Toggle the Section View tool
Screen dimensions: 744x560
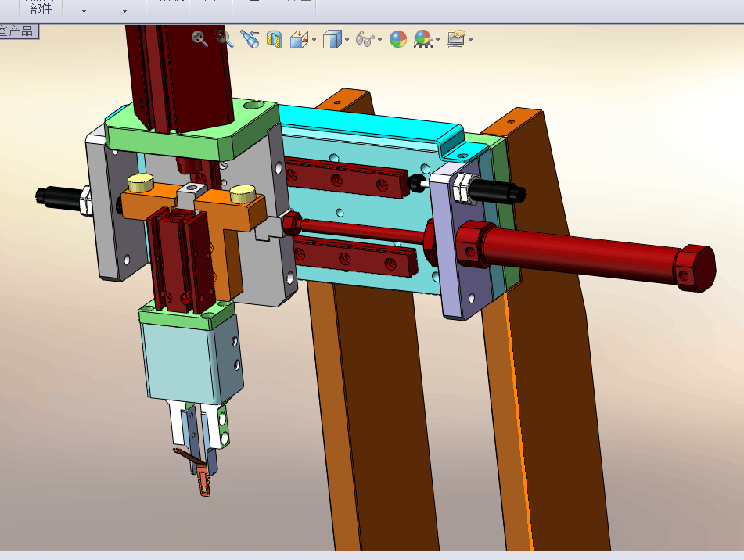(x=275, y=39)
